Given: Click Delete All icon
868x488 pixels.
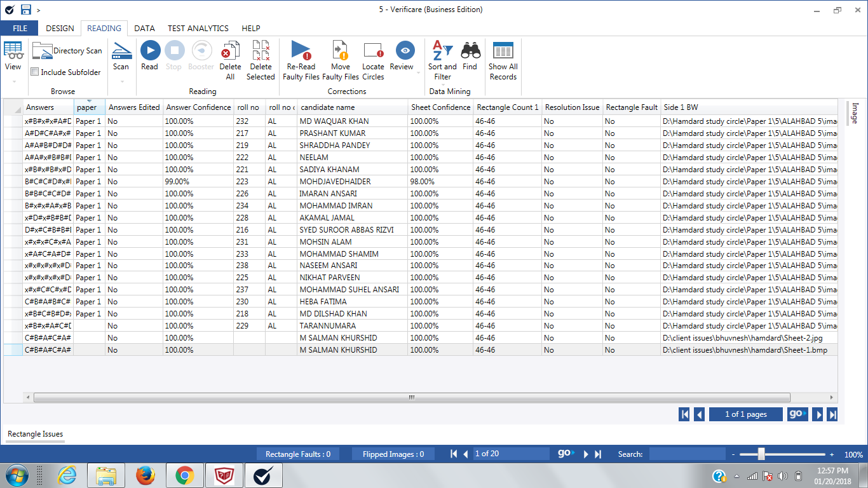Looking at the screenshot, I should click(230, 51).
